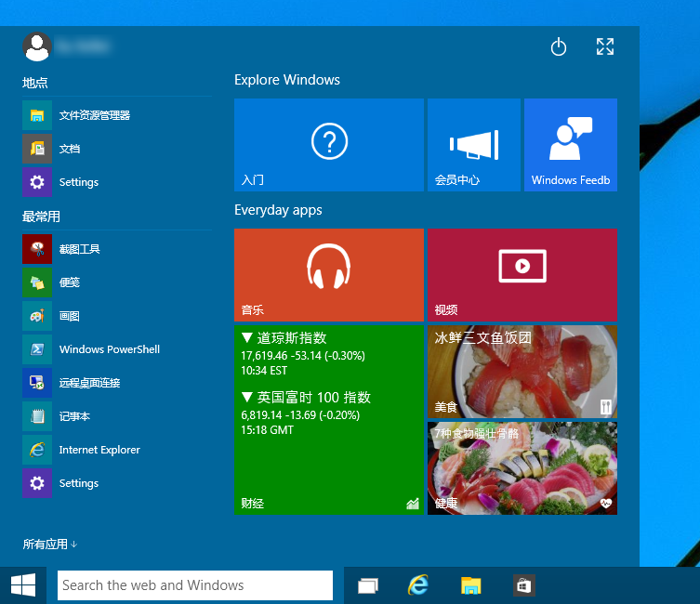Open 便笺 sticky notes app
The image size is (700, 604).
pos(117,282)
